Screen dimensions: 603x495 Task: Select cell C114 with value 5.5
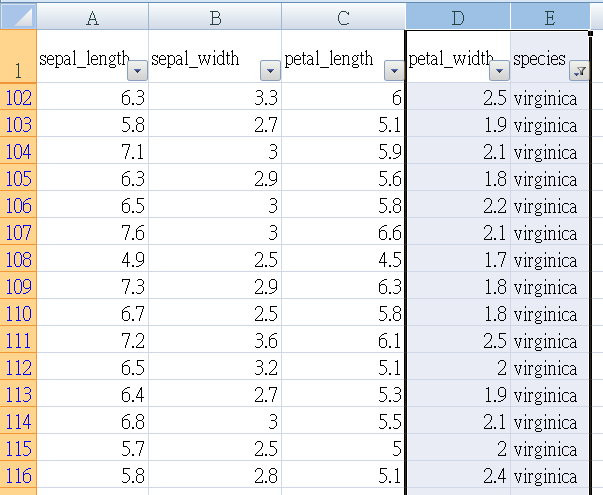coord(343,420)
